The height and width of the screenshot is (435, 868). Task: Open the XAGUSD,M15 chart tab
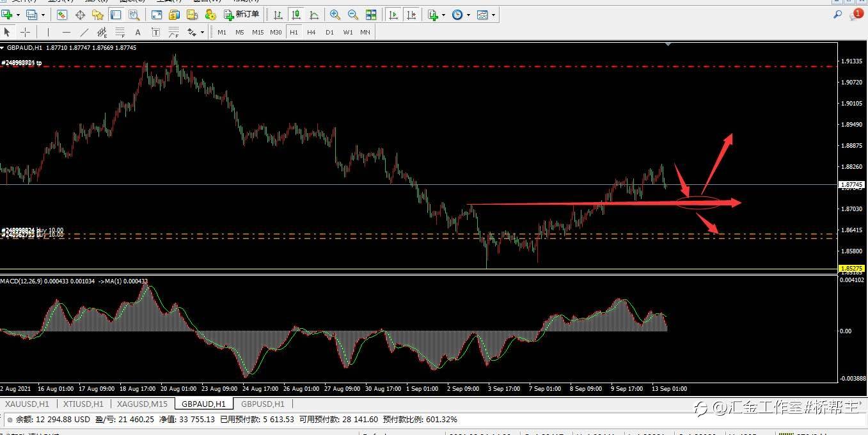[x=142, y=404]
